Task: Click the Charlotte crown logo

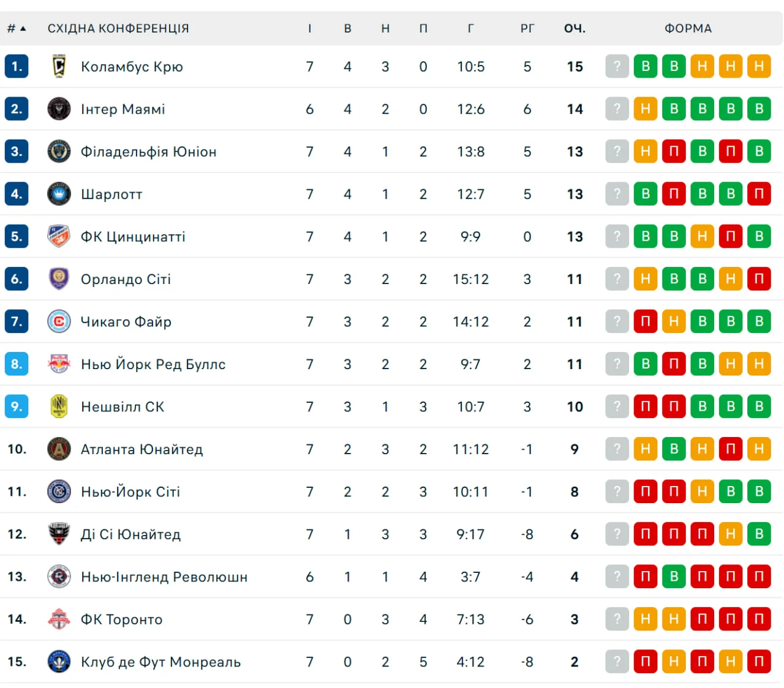Action: point(59,194)
